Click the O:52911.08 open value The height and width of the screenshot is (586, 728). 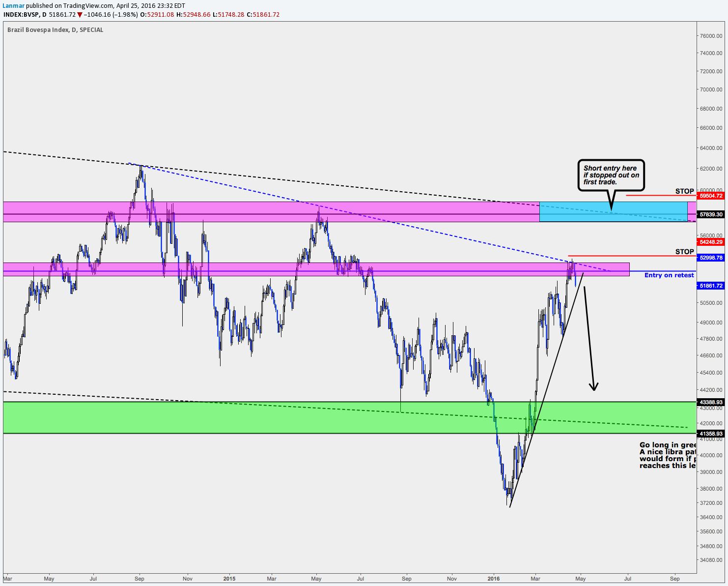point(157,15)
